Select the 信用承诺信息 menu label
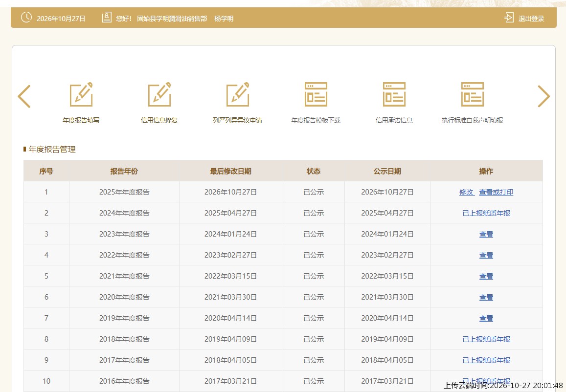The height and width of the screenshot is (392, 566). point(394,120)
